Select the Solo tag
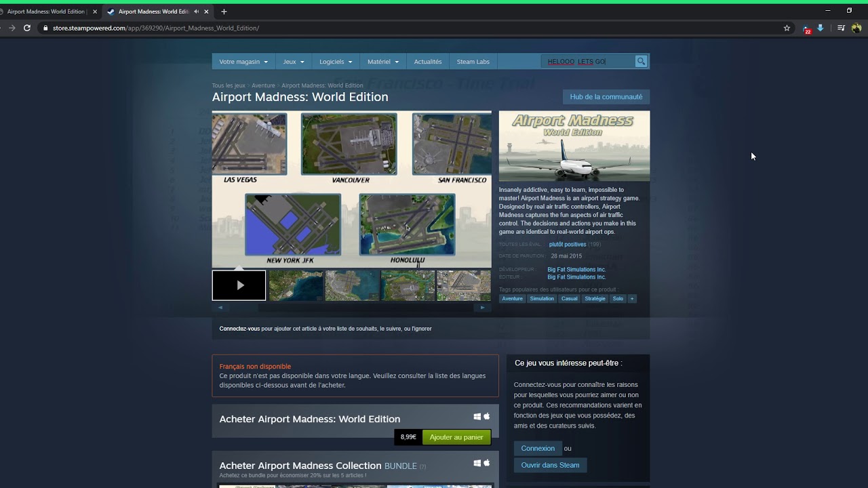Screen dimensions: 868x488 (x=618, y=299)
